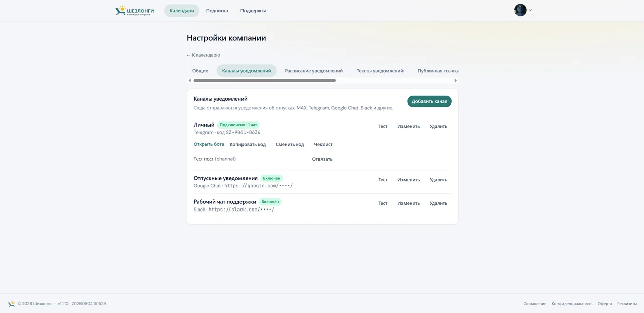The image size is (644, 313).
Task: Click the Рабочий чат поддержки channel name
Action: pos(225,202)
